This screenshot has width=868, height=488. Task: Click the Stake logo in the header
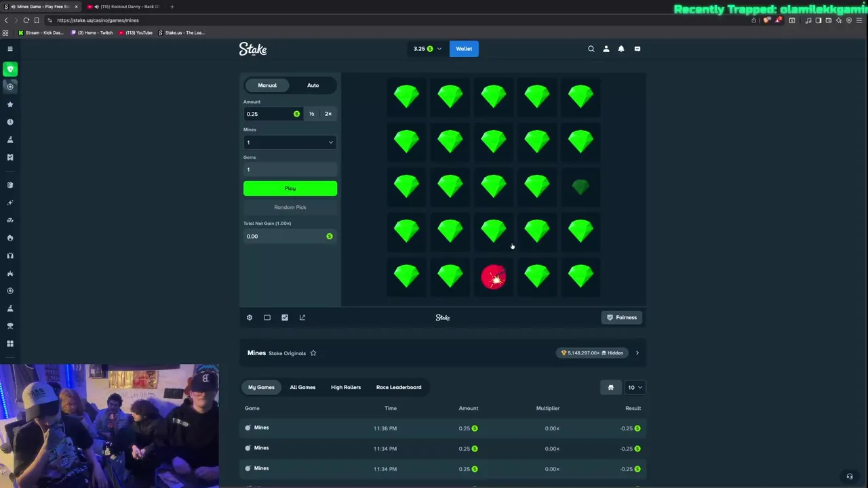tap(253, 49)
